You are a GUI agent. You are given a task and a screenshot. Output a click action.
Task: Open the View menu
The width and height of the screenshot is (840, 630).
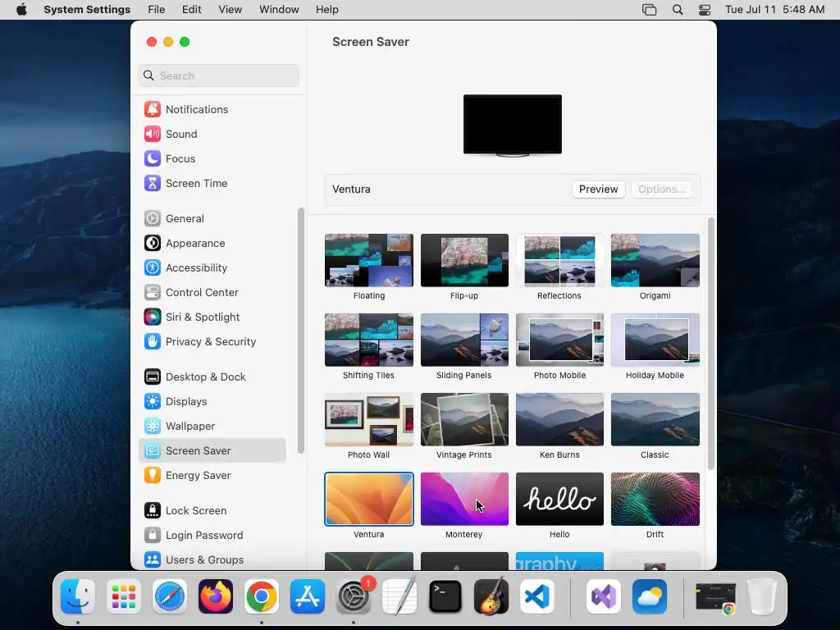(231, 10)
